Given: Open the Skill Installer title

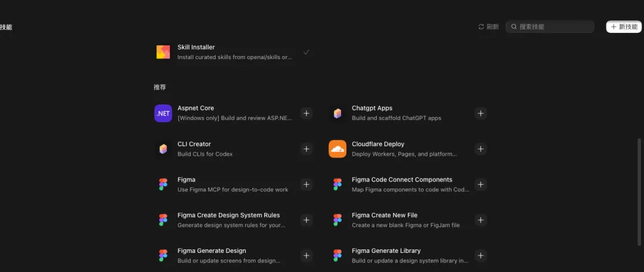Looking at the screenshot, I should (x=196, y=47).
